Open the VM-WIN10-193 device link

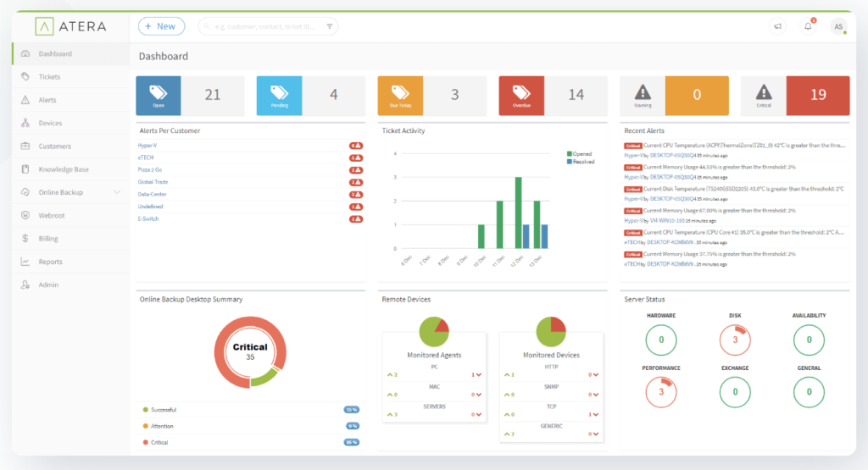pos(667,221)
